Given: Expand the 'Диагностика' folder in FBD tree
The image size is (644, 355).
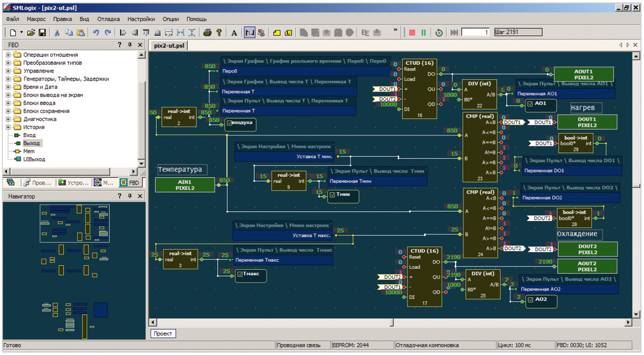Looking at the screenshot, I should pos(8,119).
